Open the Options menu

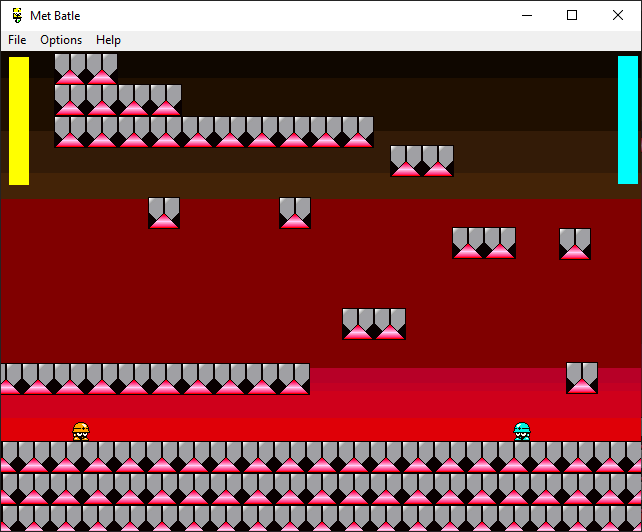[x=61, y=40]
